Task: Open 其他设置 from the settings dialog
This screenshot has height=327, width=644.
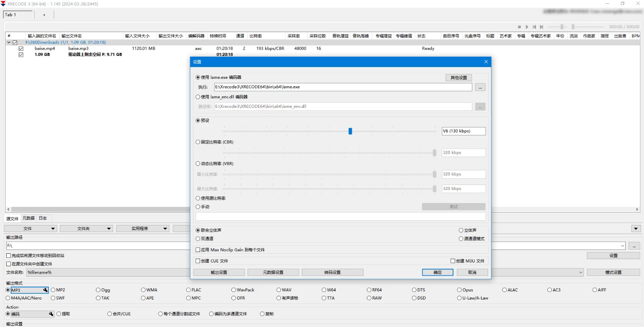Action: [458, 77]
